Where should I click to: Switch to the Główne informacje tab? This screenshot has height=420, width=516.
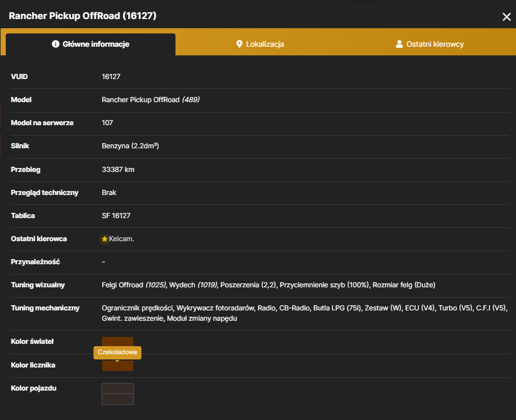coord(91,44)
